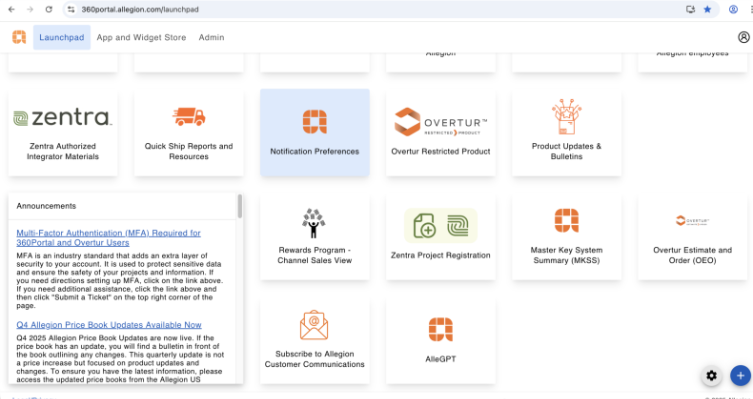Click the Zentra Project Registration icon
The height and width of the screenshot is (399, 753).
click(440, 225)
